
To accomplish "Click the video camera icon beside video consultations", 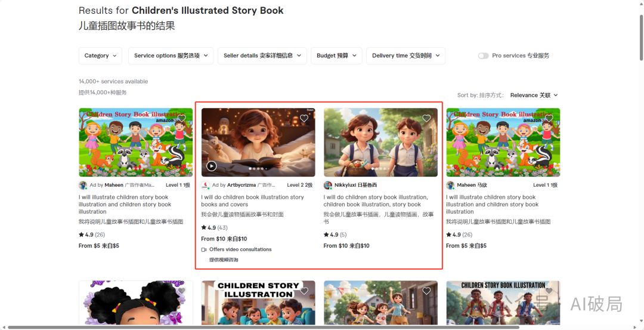I will (204, 249).
